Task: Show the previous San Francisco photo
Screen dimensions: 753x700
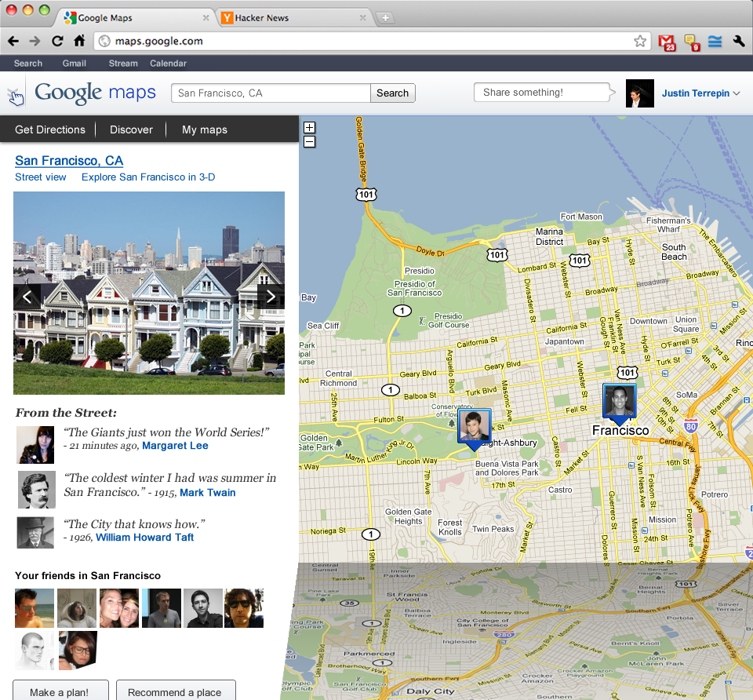Action: point(27,297)
